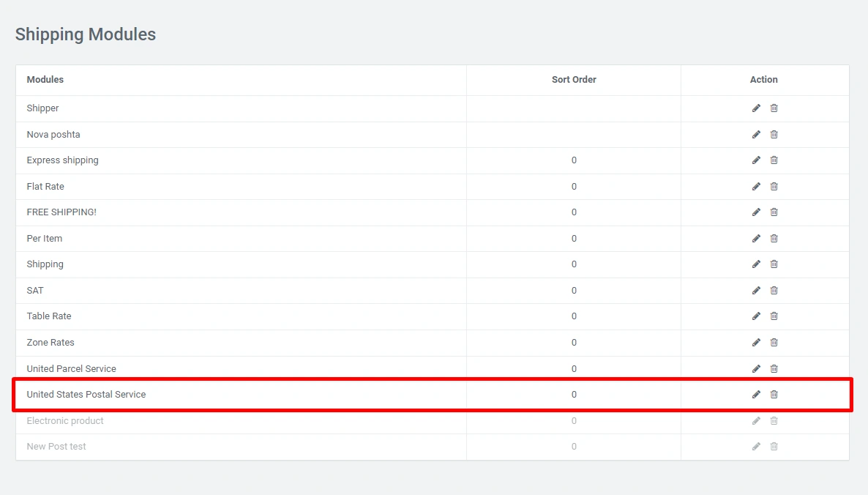
Task: Edit United States Postal Service module
Action: coord(756,395)
